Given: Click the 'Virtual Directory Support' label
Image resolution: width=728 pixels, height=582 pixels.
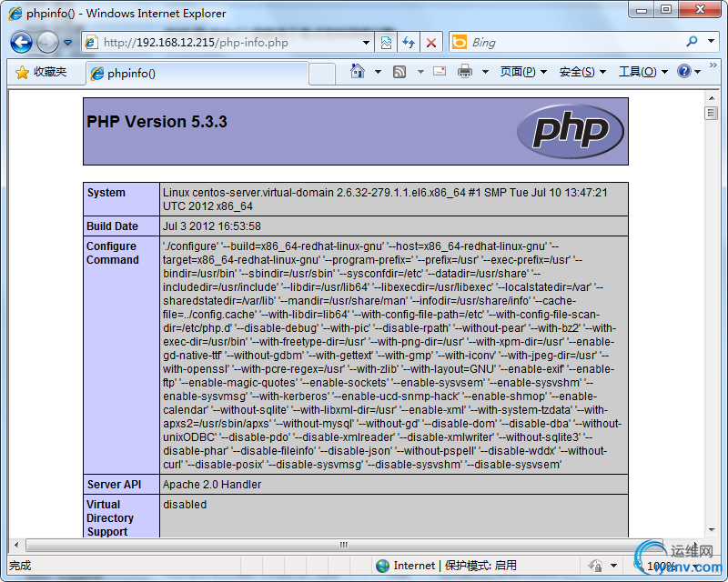Looking at the screenshot, I should pos(110,518).
